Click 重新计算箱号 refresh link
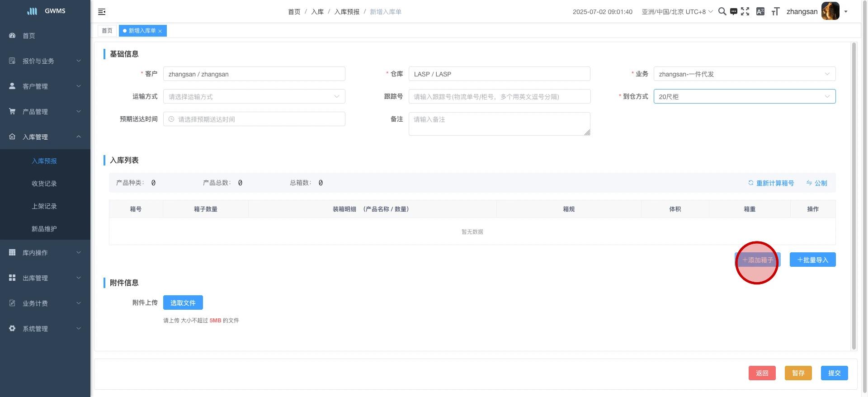868x397 pixels. click(771, 183)
